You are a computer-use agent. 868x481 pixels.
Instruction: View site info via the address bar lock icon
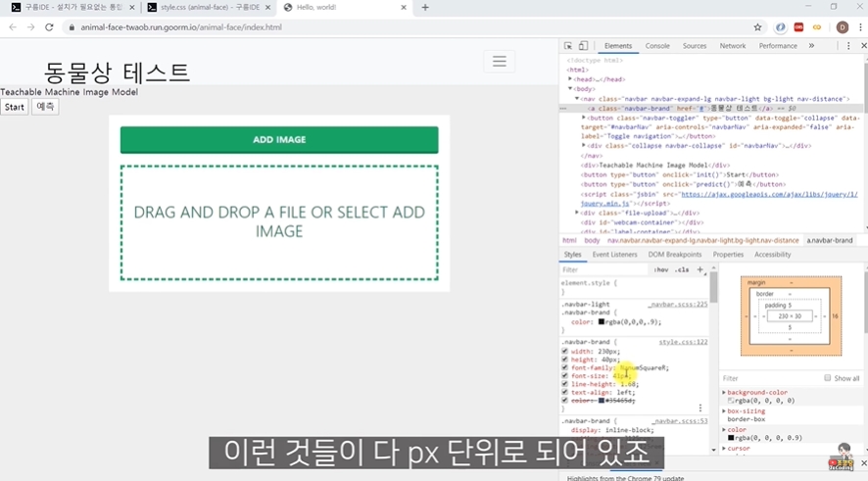72,27
